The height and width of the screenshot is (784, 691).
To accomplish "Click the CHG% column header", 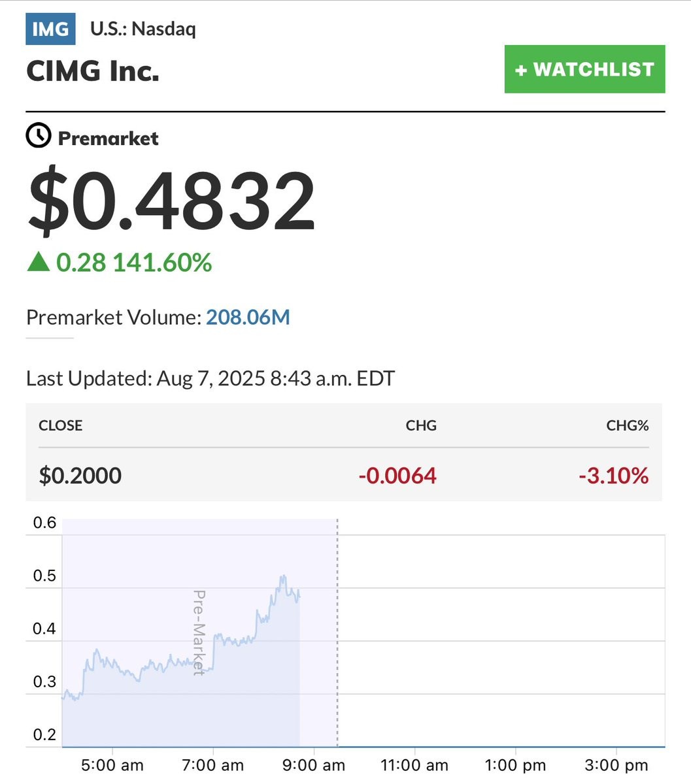I will click(x=627, y=425).
